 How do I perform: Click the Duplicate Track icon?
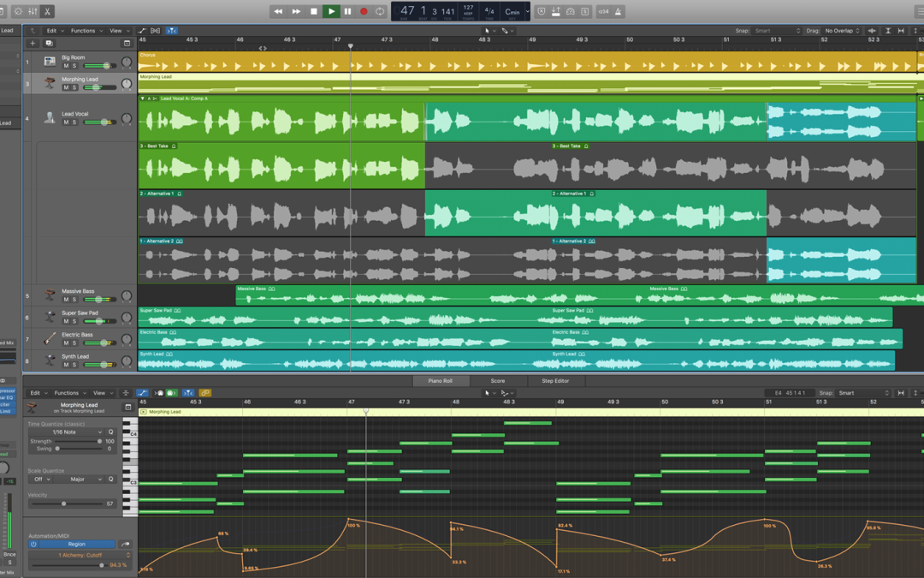click(x=49, y=43)
